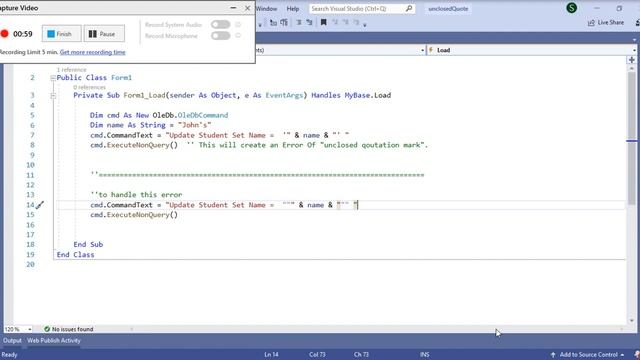This screenshot has width=640, height=360.
Task: Click the split editor plus icon
Action: [x=631, y=60]
